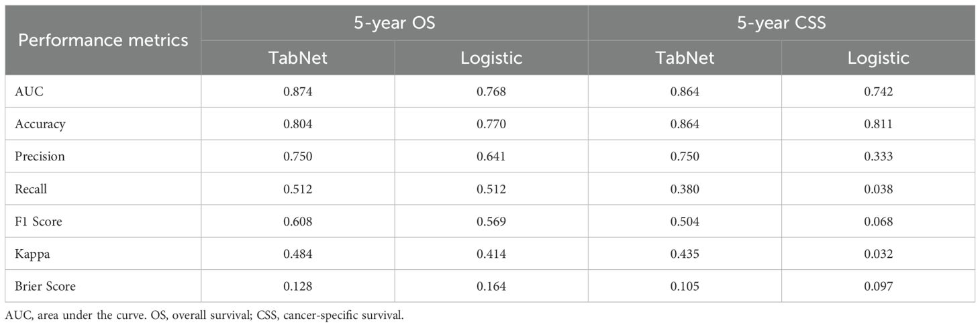
Task: Select the Recall value 0.038
Action: coord(878,189)
